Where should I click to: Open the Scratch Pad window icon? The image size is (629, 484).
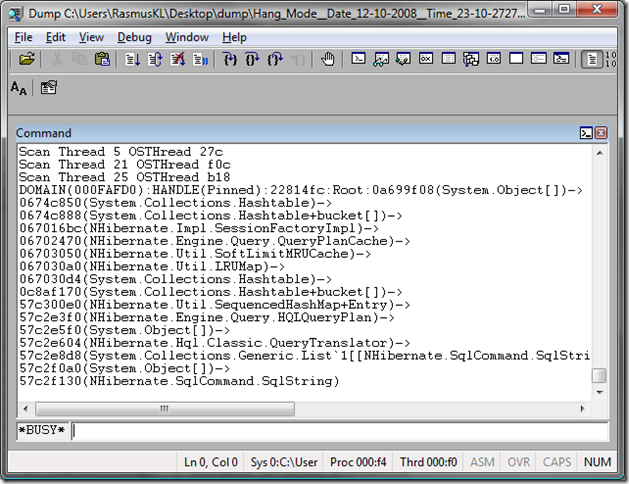[x=516, y=59]
